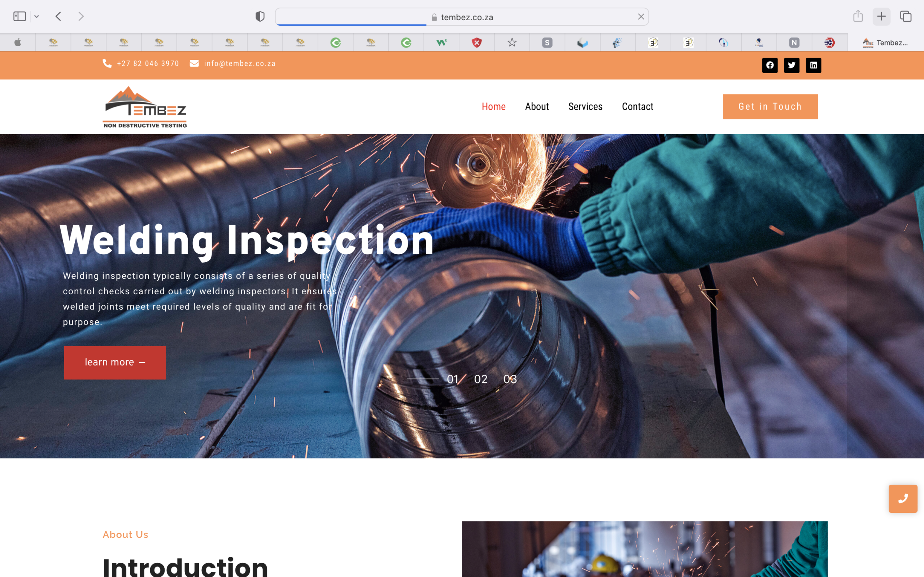924x577 pixels.
Task: Click the Twitter social icon
Action: point(792,65)
